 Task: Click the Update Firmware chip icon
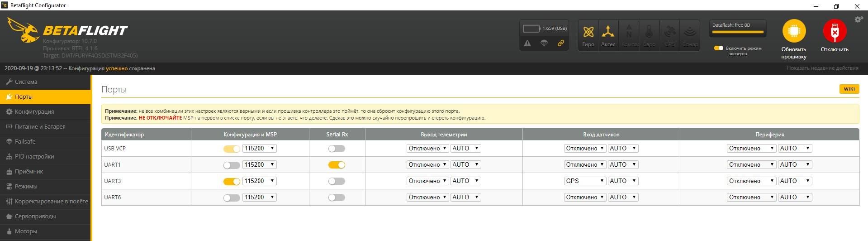794,31
